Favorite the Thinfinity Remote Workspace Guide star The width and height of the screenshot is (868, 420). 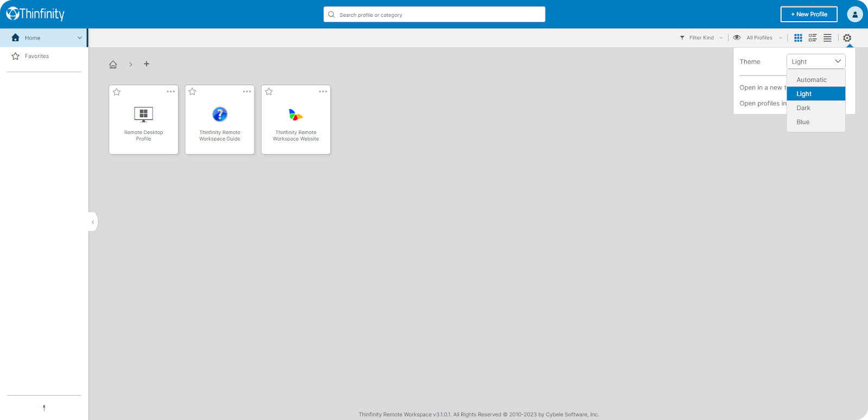coord(192,92)
